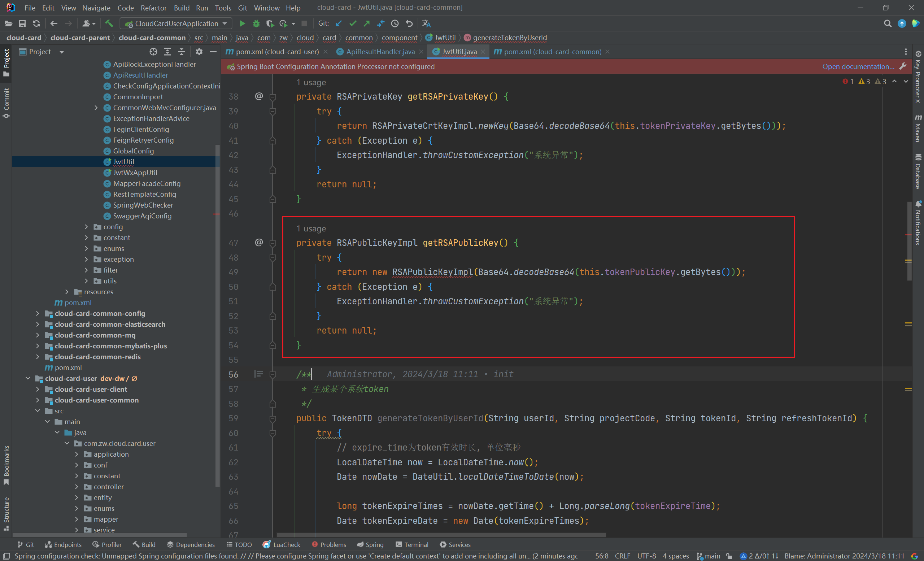
Task: Expand the resources folder
Action: click(67, 292)
